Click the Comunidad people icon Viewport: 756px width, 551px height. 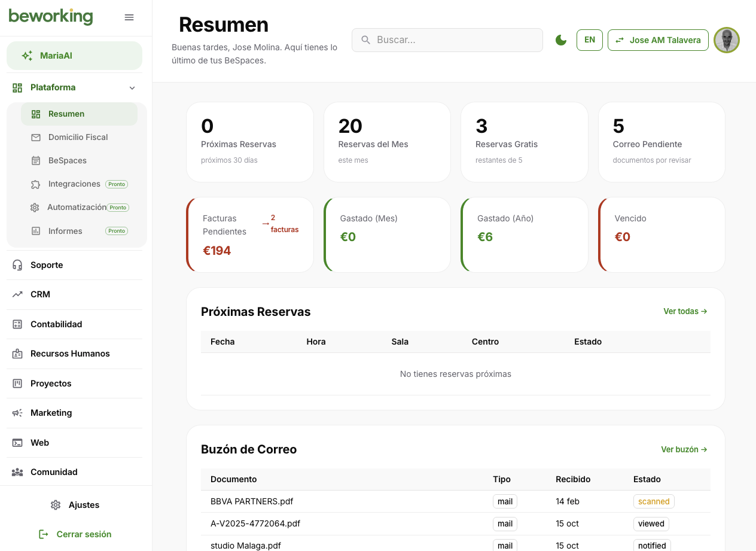(x=17, y=472)
